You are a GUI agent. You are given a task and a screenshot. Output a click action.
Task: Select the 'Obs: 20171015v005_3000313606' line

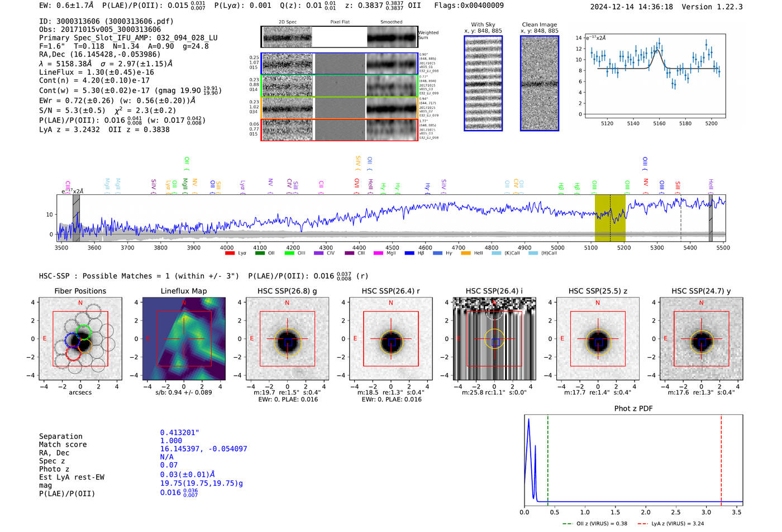tap(100, 30)
